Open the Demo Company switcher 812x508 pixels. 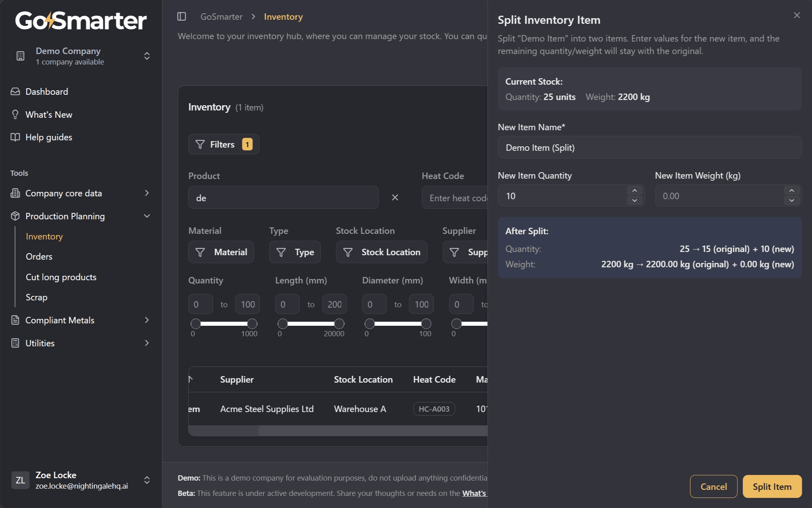point(81,56)
